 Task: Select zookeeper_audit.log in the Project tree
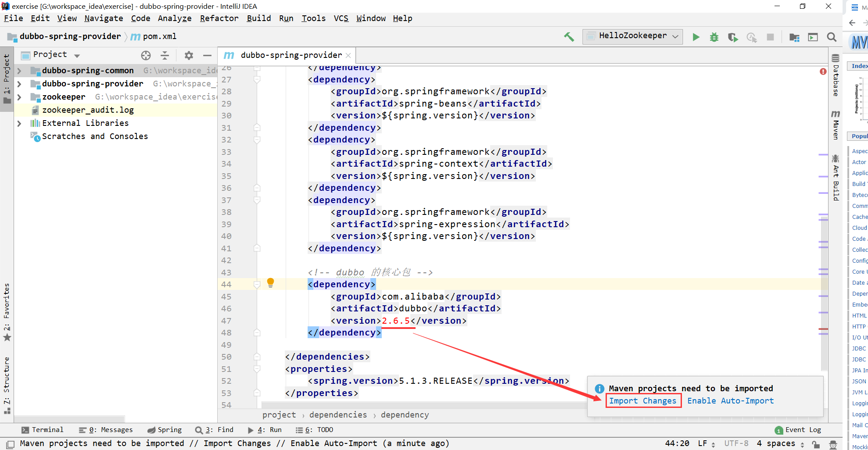tap(88, 110)
